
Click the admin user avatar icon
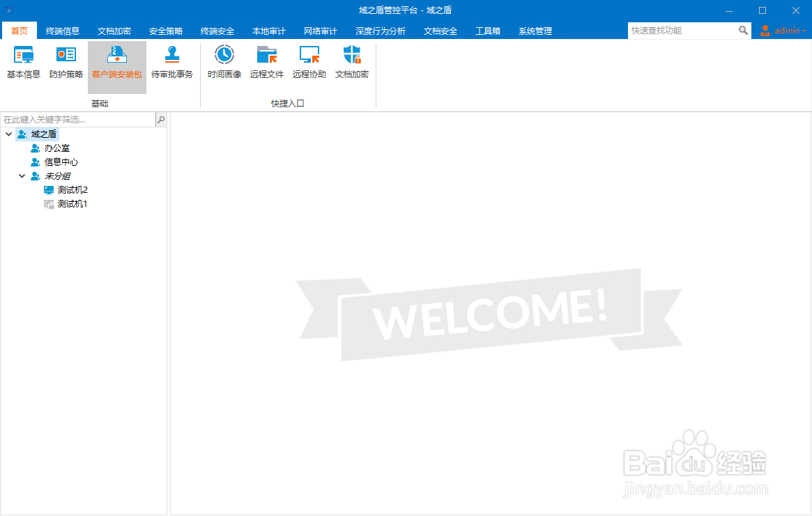765,31
